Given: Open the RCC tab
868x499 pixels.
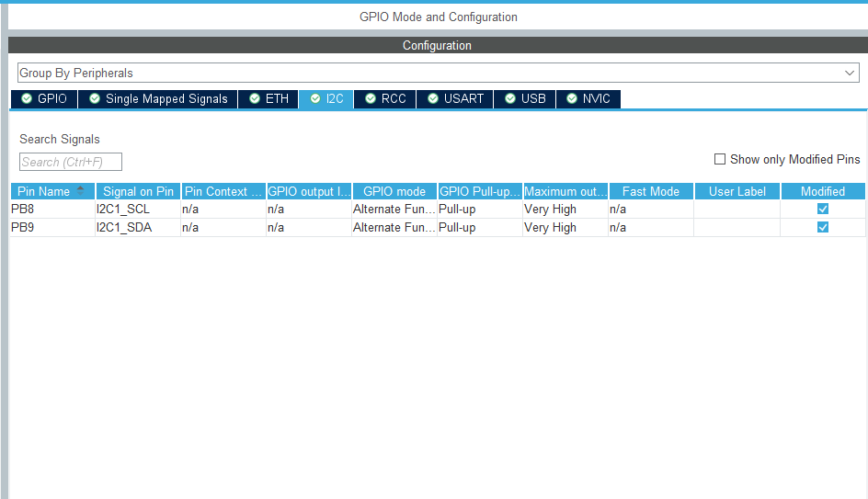Looking at the screenshot, I should (x=385, y=98).
